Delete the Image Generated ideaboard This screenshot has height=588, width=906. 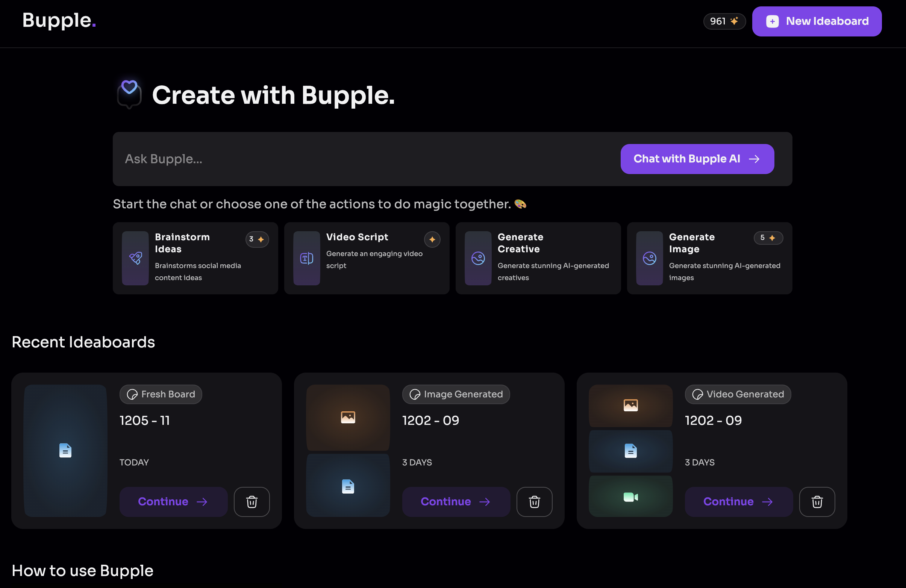tap(534, 502)
